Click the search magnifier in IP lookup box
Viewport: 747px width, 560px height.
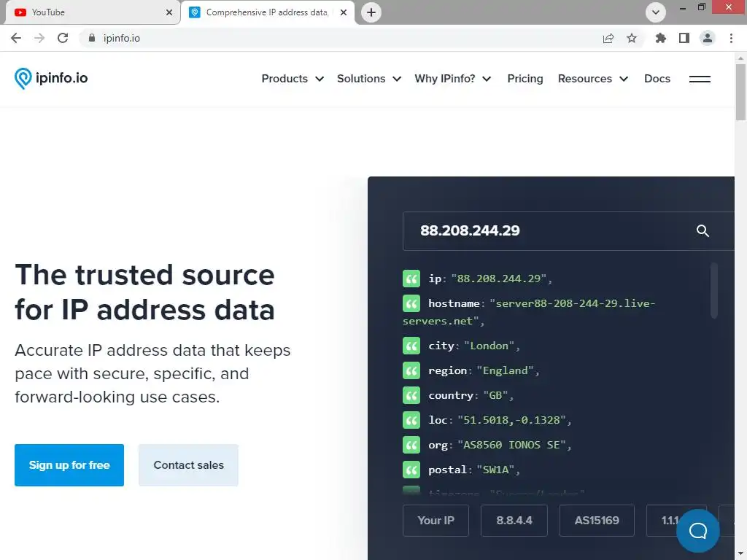tap(703, 231)
